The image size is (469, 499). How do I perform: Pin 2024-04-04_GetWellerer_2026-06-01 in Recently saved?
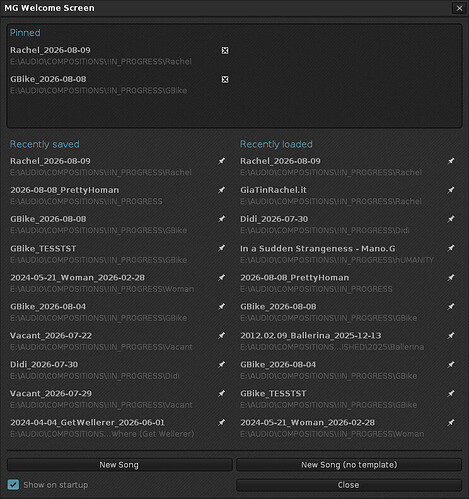click(221, 422)
